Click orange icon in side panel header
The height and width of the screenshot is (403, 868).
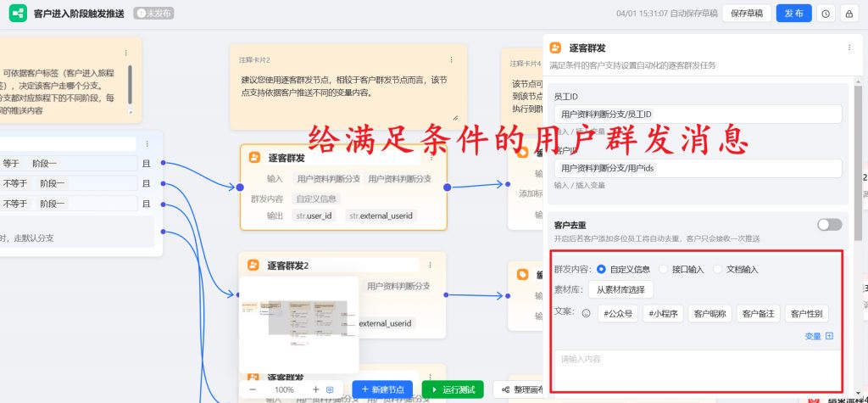555,48
